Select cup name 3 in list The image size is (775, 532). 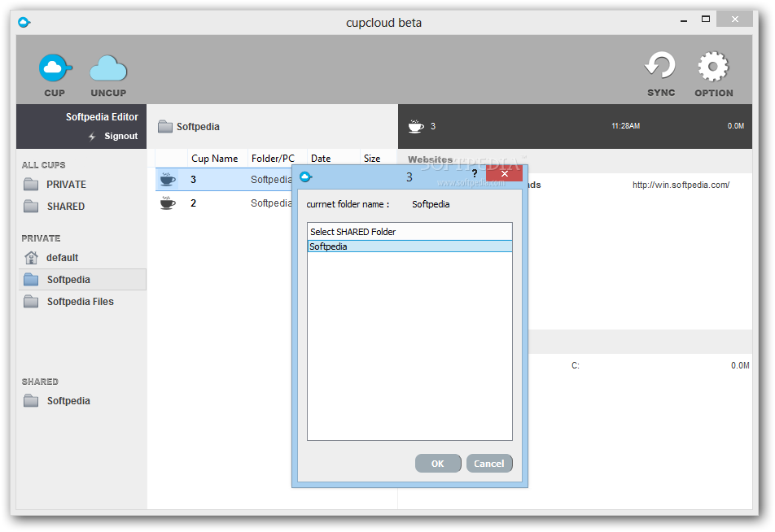click(x=193, y=179)
